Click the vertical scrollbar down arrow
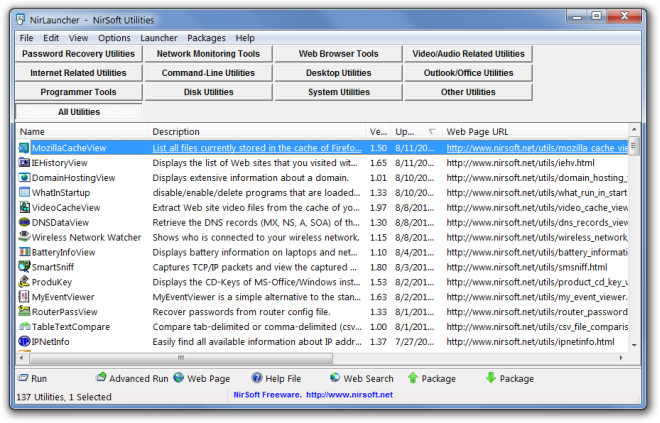The image size is (660, 423). [x=634, y=345]
